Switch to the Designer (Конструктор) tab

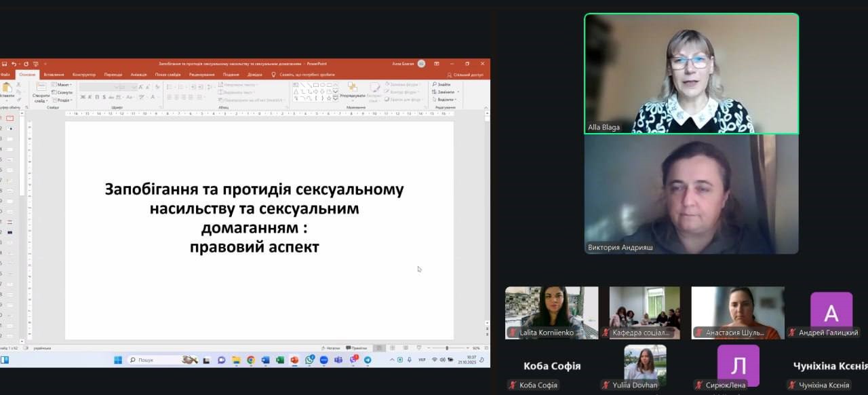pos(84,75)
